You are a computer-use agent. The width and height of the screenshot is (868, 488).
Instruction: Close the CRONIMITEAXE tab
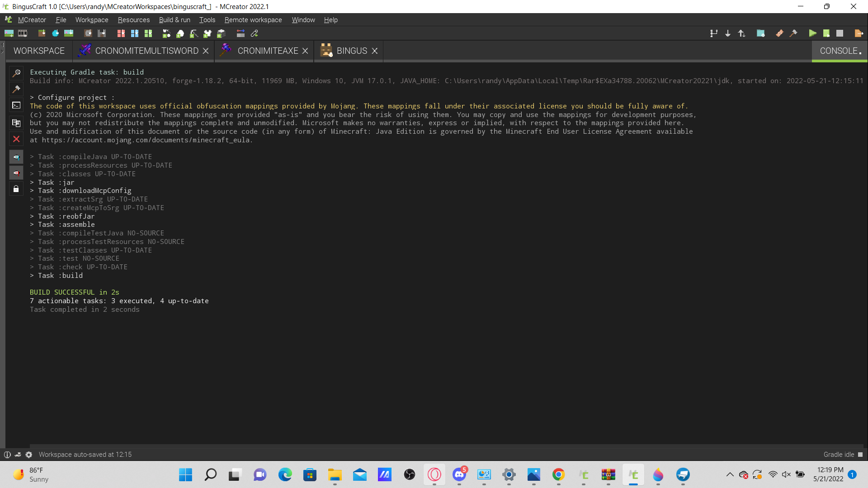point(306,51)
